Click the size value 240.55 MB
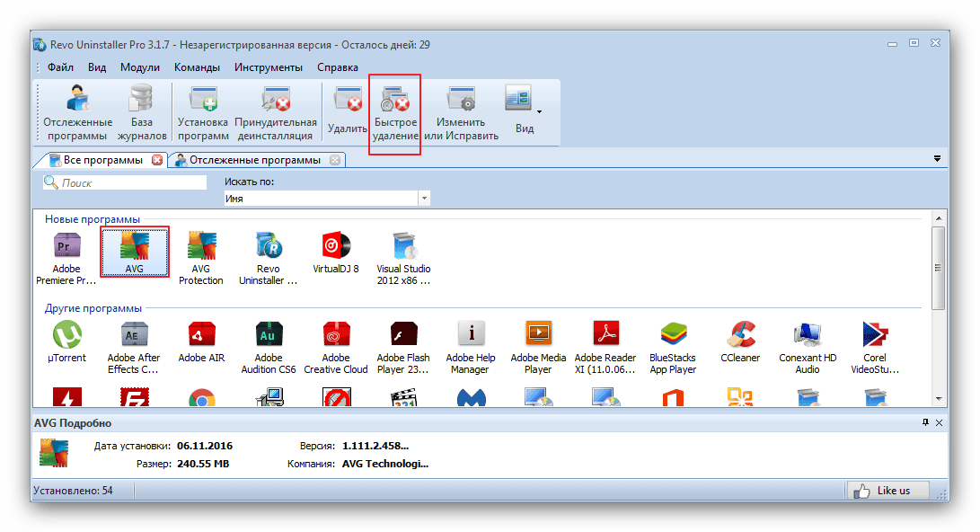980x532 pixels. [x=203, y=464]
